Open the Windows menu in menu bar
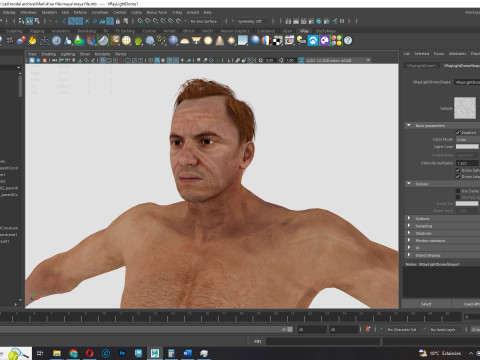This screenshot has height=360, width=480. [x=28, y=12]
